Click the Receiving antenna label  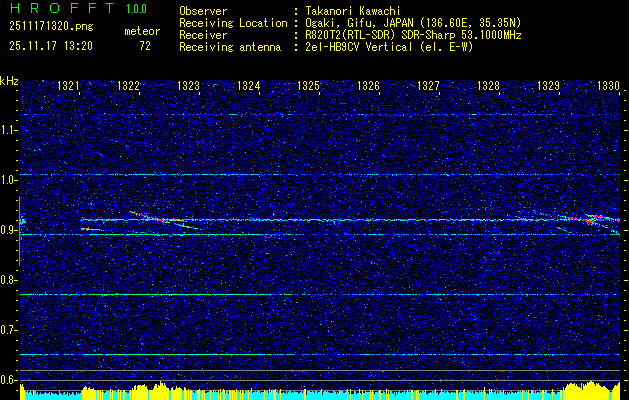click(x=230, y=47)
